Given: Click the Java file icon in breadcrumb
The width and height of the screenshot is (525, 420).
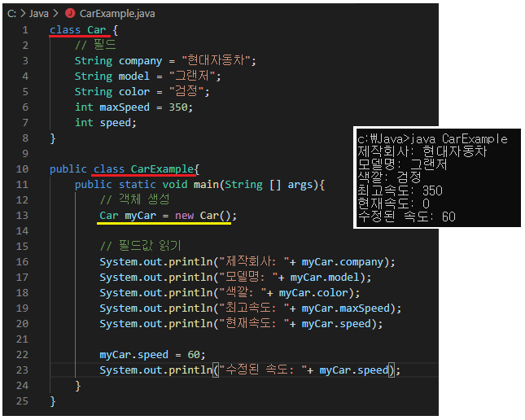Looking at the screenshot, I should tap(70, 13).
